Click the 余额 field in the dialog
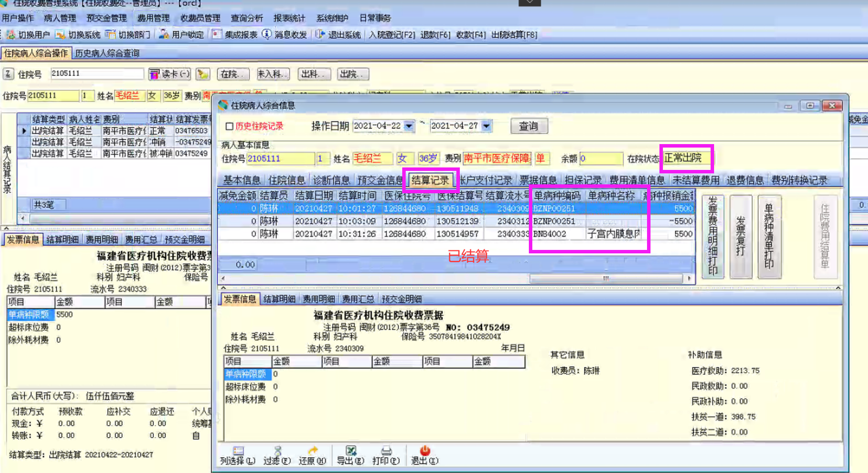The width and height of the screenshot is (868, 473). point(601,158)
